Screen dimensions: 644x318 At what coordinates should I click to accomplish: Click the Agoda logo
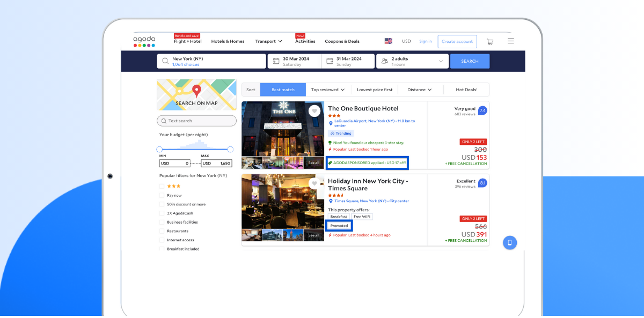tap(144, 41)
